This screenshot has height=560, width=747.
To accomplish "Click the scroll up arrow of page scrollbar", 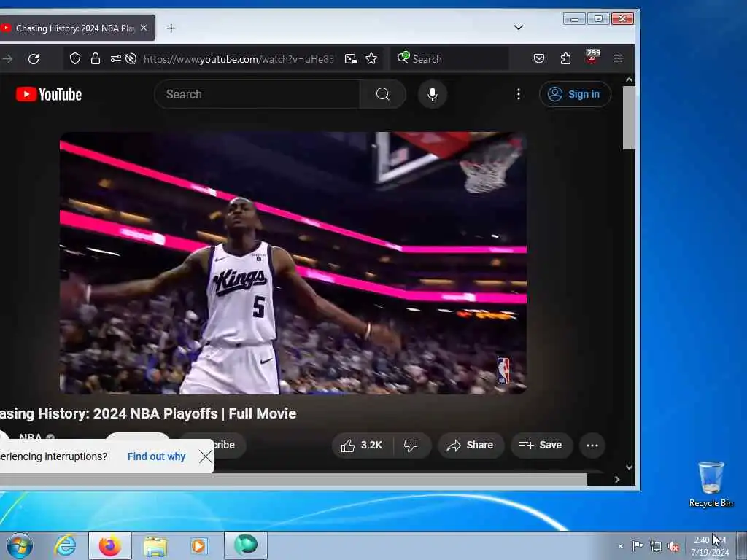I will click(x=629, y=79).
